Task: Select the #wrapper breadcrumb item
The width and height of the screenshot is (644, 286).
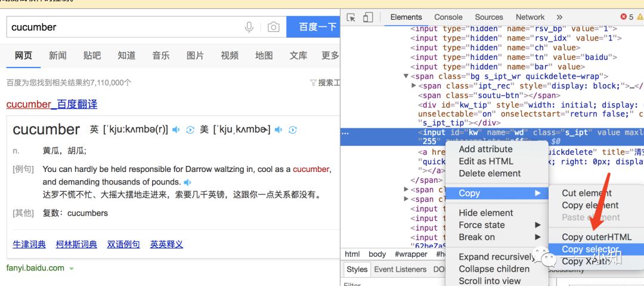Action: (x=411, y=254)
